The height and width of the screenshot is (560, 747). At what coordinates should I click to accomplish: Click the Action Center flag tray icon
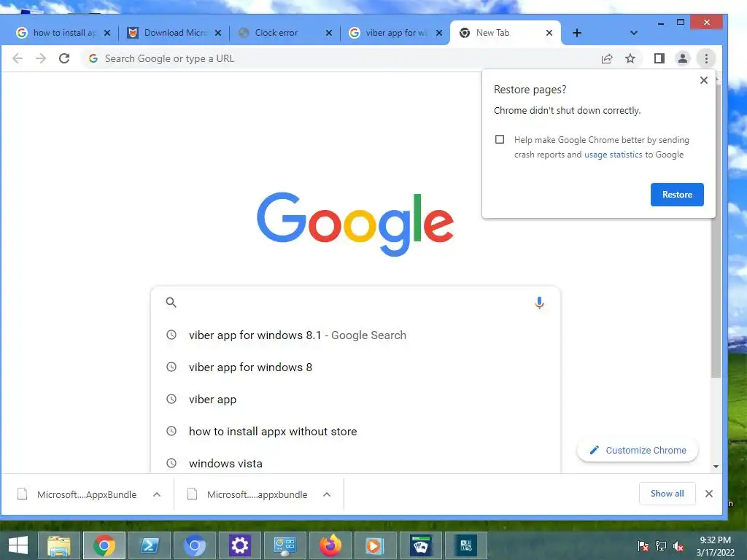643,546
